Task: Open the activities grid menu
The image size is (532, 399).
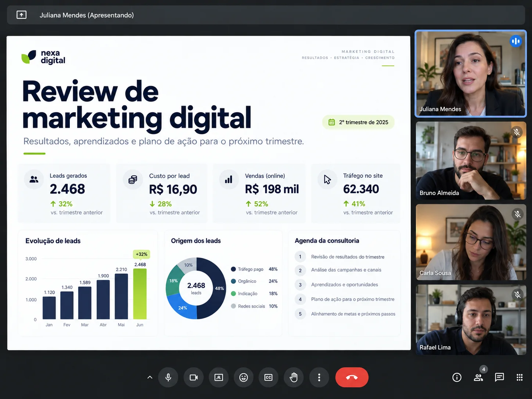Action: (x=520, y=377)
